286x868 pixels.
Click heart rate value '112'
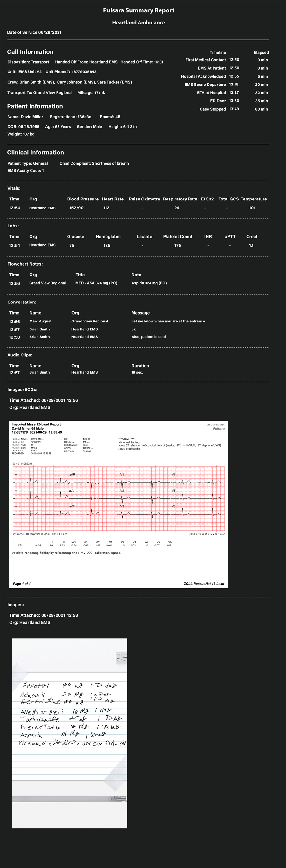click(x=106, y=208)
